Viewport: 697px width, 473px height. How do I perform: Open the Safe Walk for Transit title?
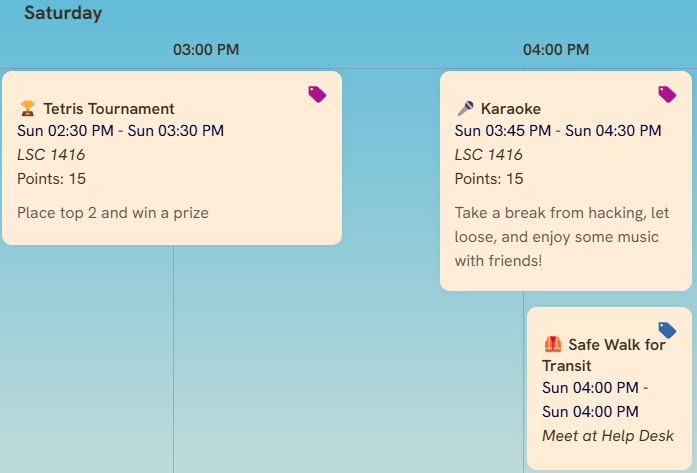pyautogui.click(x=604, y=355)
